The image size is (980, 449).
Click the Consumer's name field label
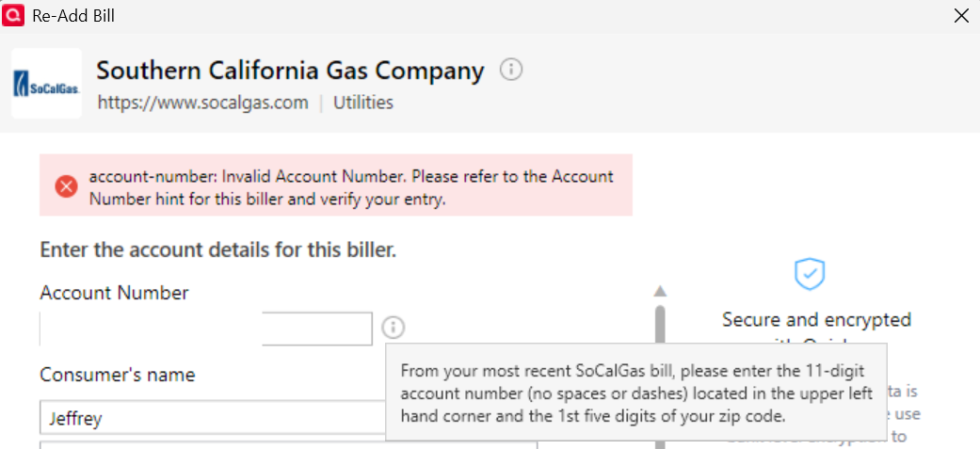click(x=118, y=375)
